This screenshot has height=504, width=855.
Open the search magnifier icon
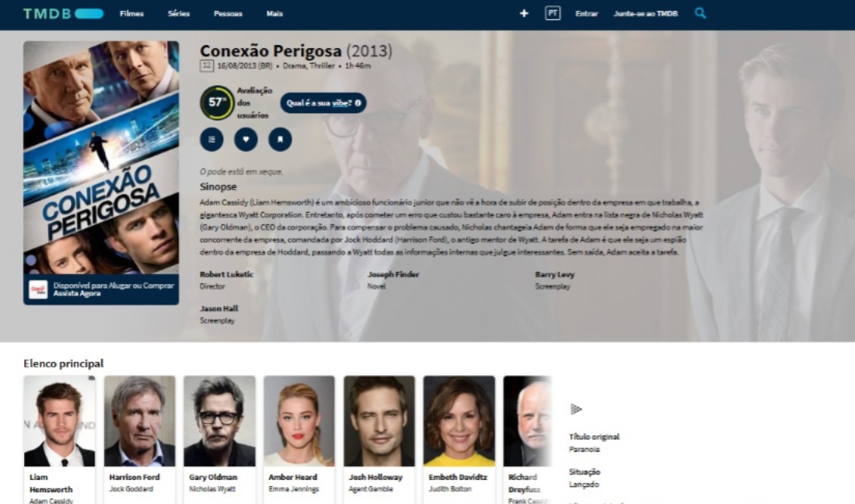coord(700,14)
